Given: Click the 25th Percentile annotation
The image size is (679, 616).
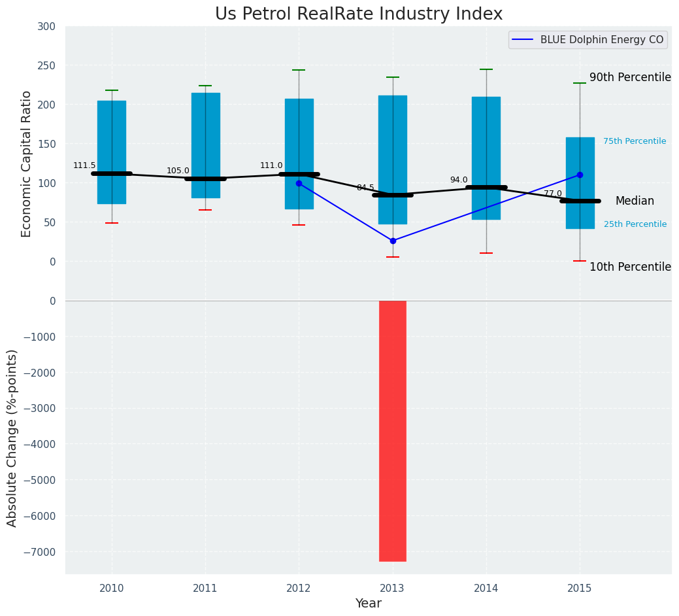Looking at the screenshot, I should tap(635, 224).
